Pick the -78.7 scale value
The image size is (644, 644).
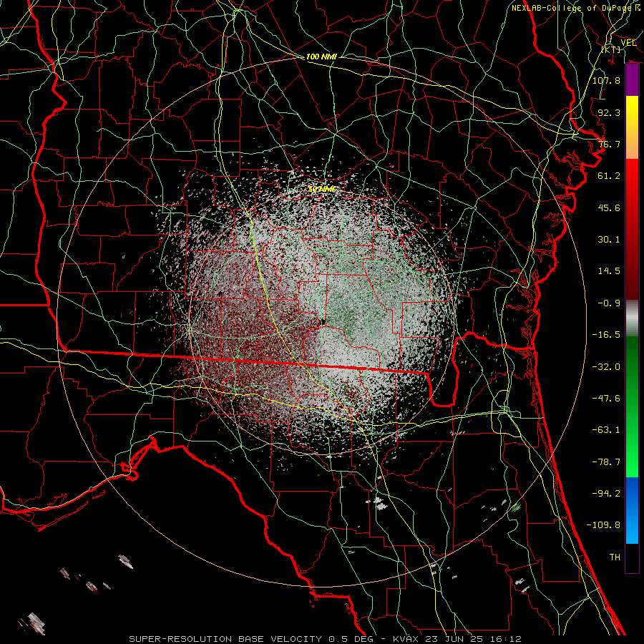click(x=606, y=462)
